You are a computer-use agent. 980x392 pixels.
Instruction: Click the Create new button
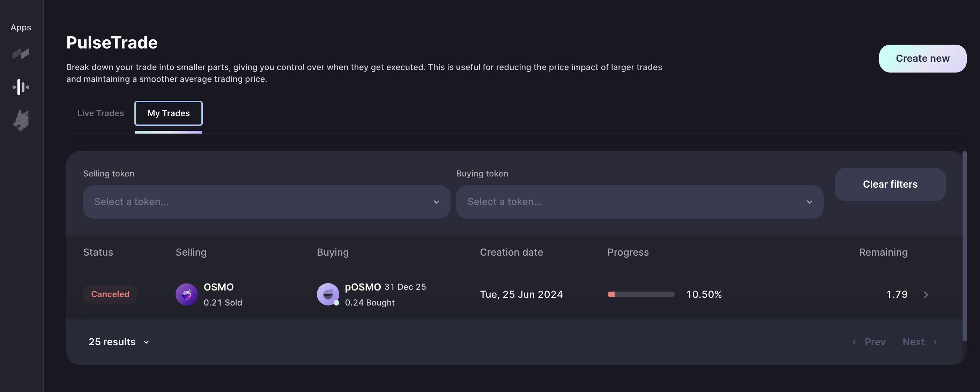point(922,59)
